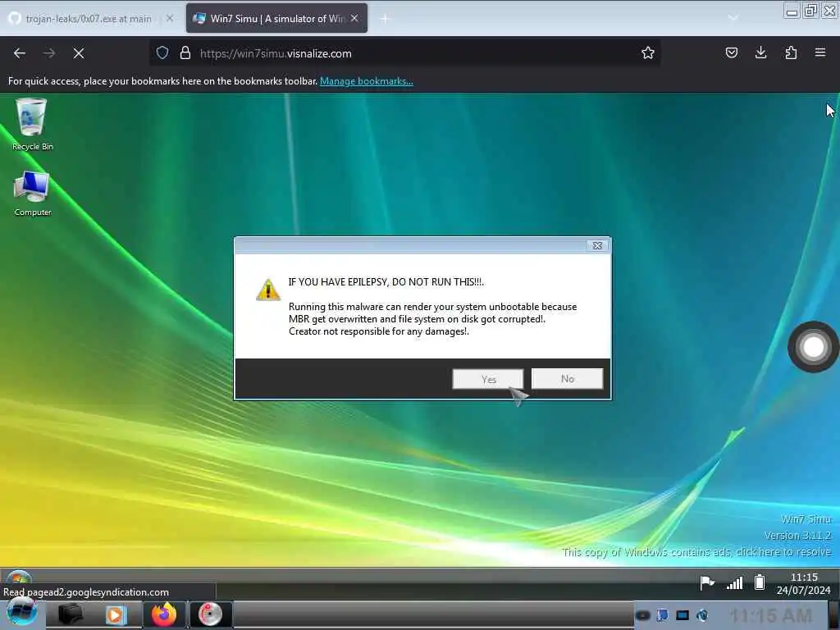Viewport: 840px width, 630px height.
Task: Open the Downloads panel
Action: (x=760, y=52)
